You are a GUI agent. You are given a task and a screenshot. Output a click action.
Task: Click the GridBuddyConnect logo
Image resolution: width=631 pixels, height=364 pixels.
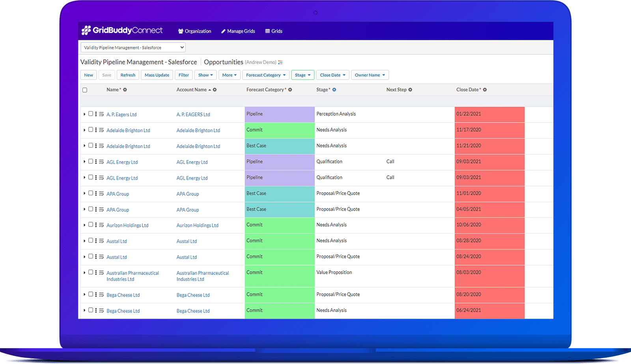tap(122, 30)
